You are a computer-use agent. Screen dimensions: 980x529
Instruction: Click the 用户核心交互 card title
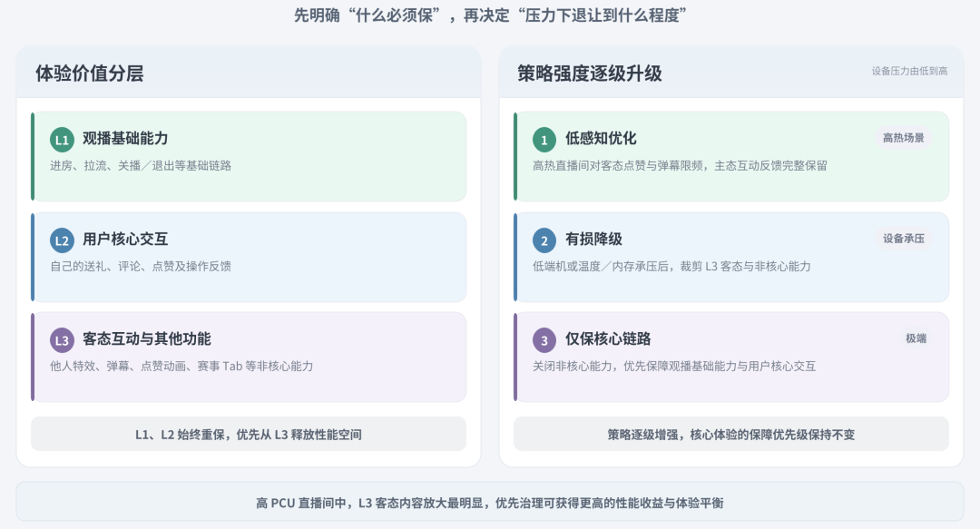[125, 239]
